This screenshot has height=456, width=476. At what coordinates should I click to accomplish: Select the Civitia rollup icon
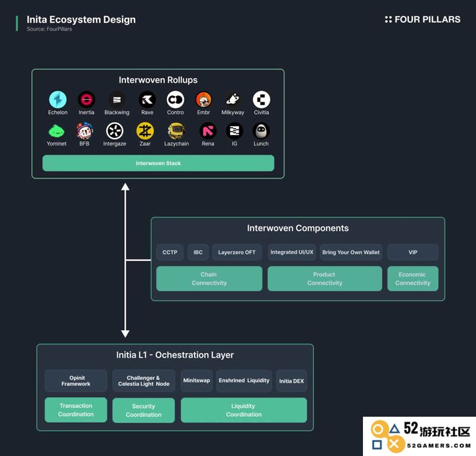261,99
